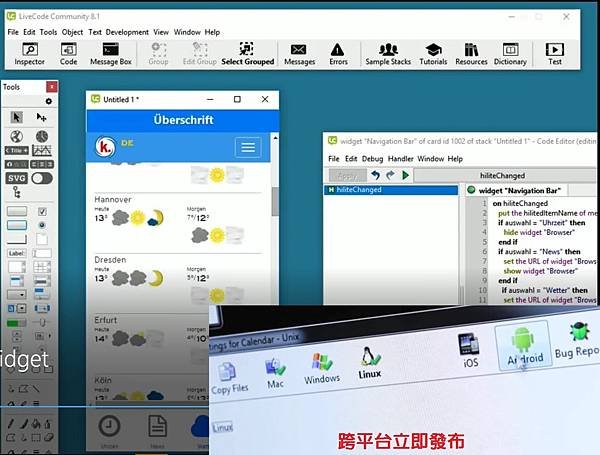
Task: Open the hamburger menu in weather page
Action: tap(248, 147)
